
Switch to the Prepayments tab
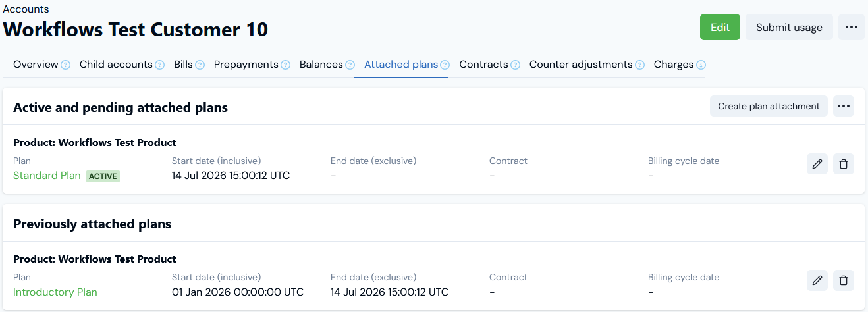(246, 65)
